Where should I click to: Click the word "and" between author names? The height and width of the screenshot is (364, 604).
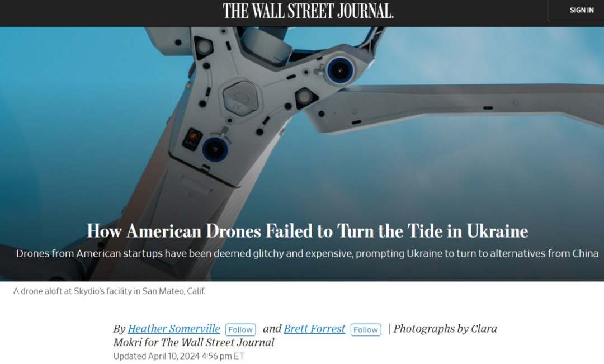click(x=272, y=329)
